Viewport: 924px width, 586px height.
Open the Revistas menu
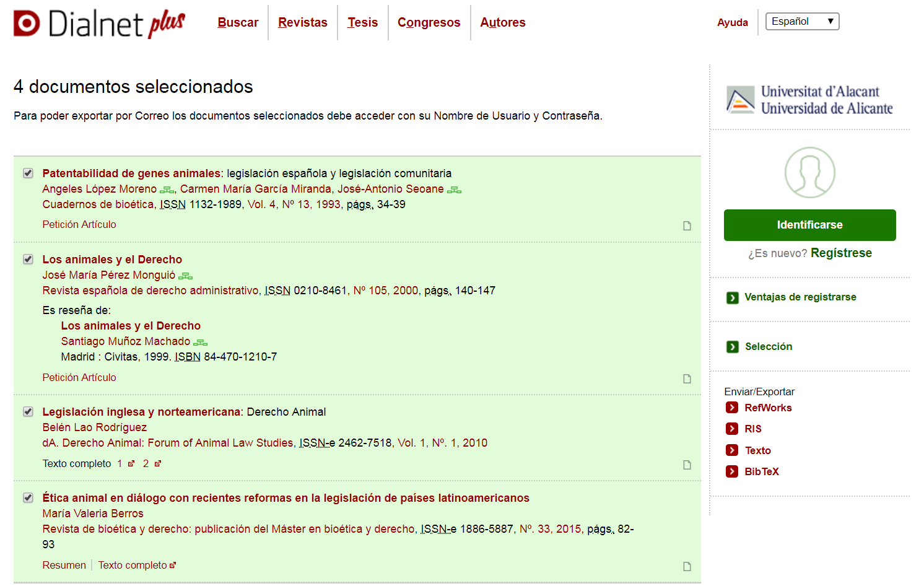(302, 22)
